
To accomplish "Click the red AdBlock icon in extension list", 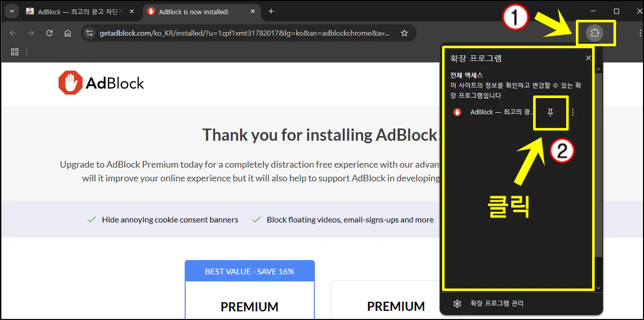I will coord(457,112).
